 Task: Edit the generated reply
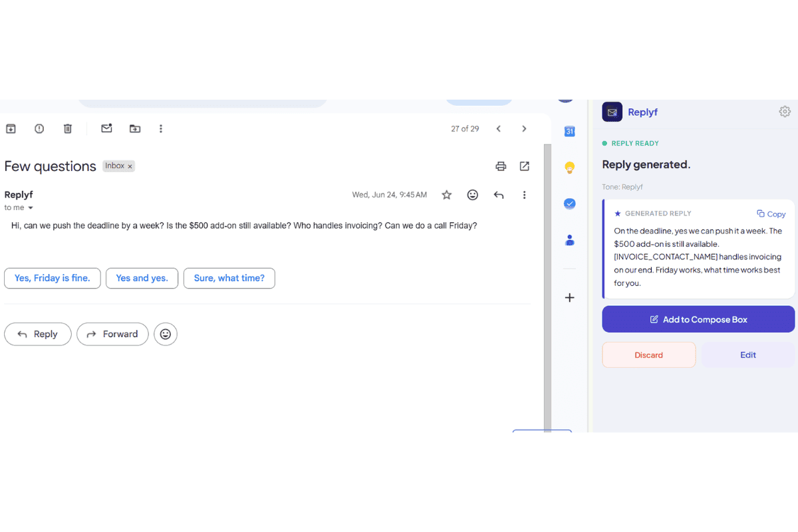[x=748, y=355]
